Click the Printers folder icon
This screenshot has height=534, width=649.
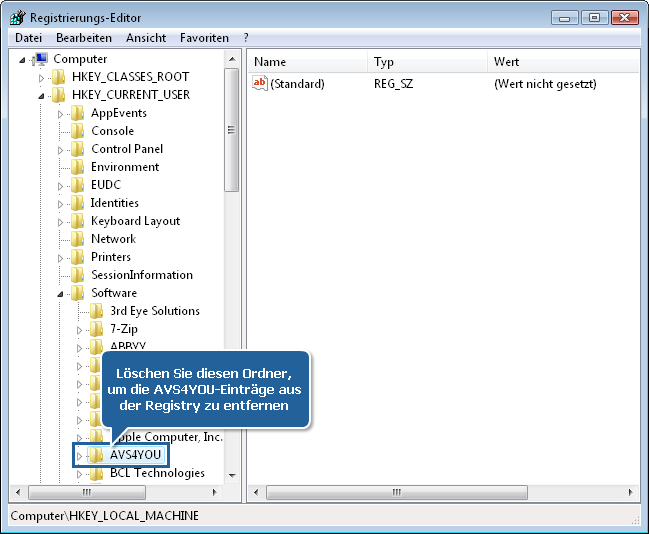(77, 257)
